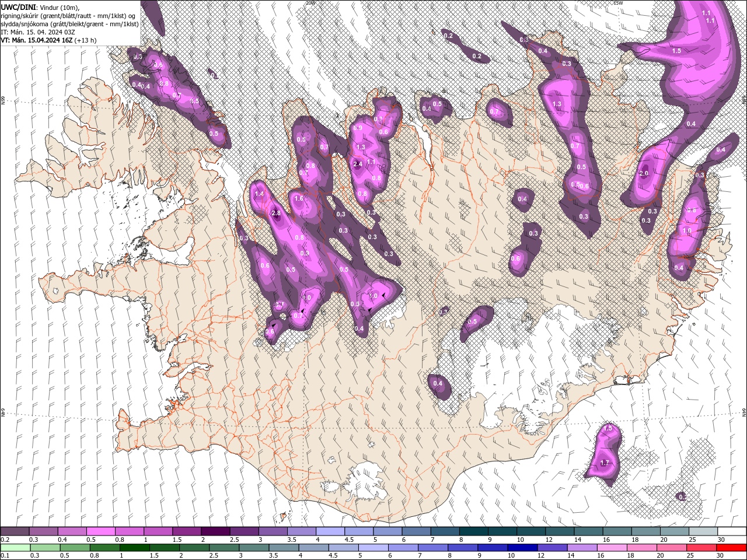
Task: Click the 'VT: Mán. 15.04.2024 16Z' valid time
Action: tap(37, 40)
